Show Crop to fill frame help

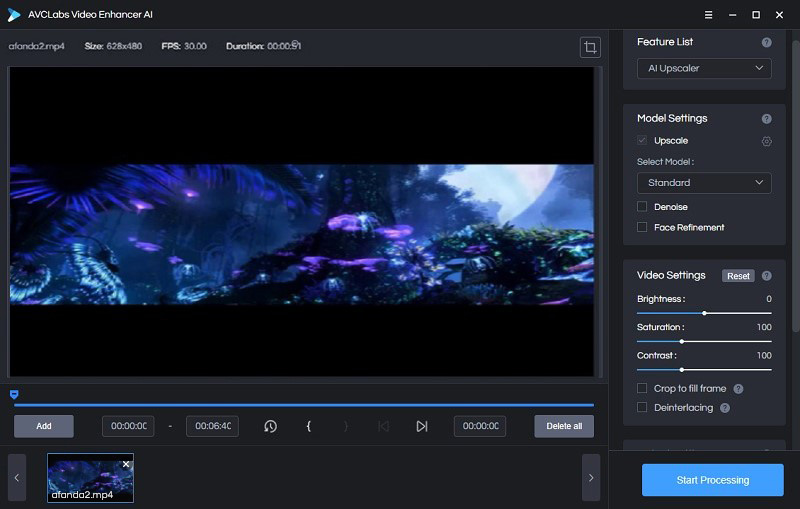(x=738, y=389)
